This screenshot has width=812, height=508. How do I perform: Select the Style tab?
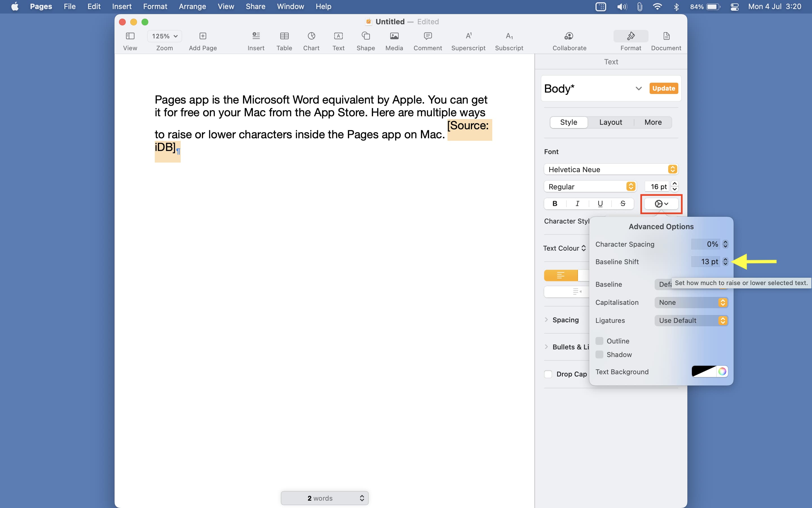tap(568, 122)
